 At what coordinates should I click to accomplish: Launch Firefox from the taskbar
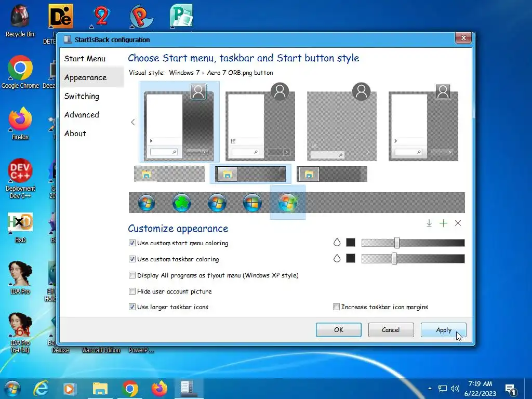[159, 389]
